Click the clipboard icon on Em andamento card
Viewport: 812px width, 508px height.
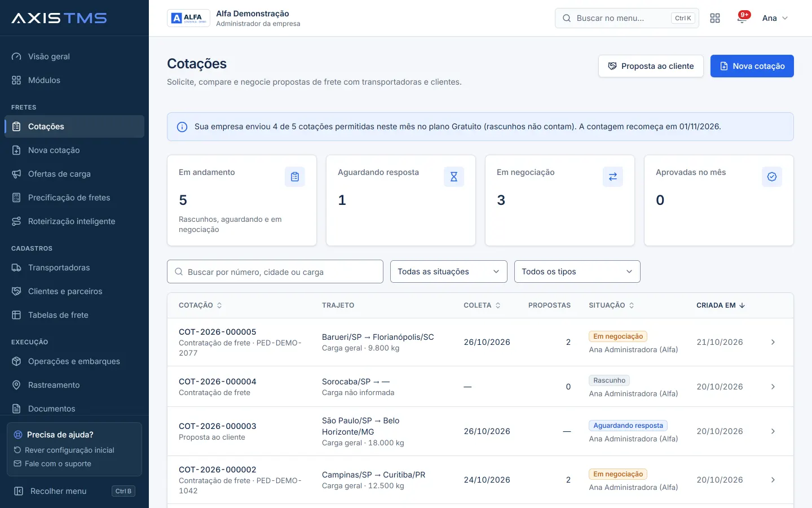point(295,177)
